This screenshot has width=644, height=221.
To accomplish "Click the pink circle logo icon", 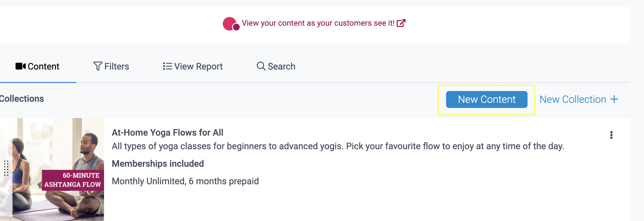I will coord(231,24).
